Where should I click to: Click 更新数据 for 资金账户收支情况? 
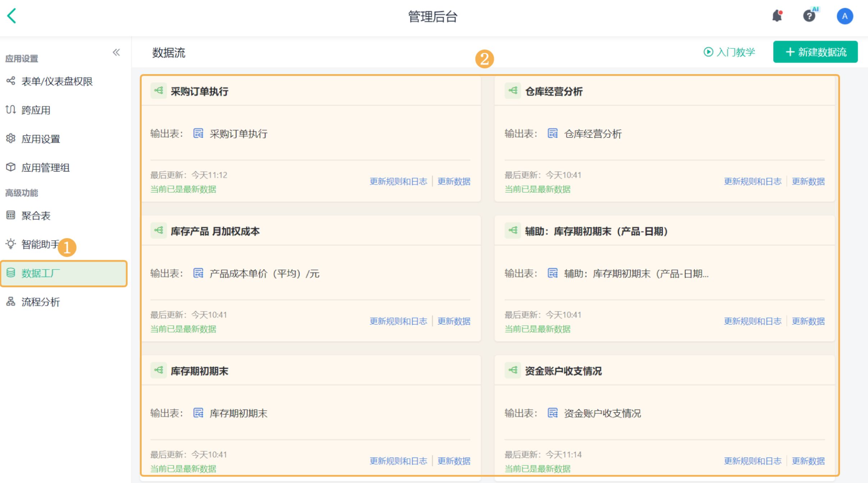(x=808, y=461)
